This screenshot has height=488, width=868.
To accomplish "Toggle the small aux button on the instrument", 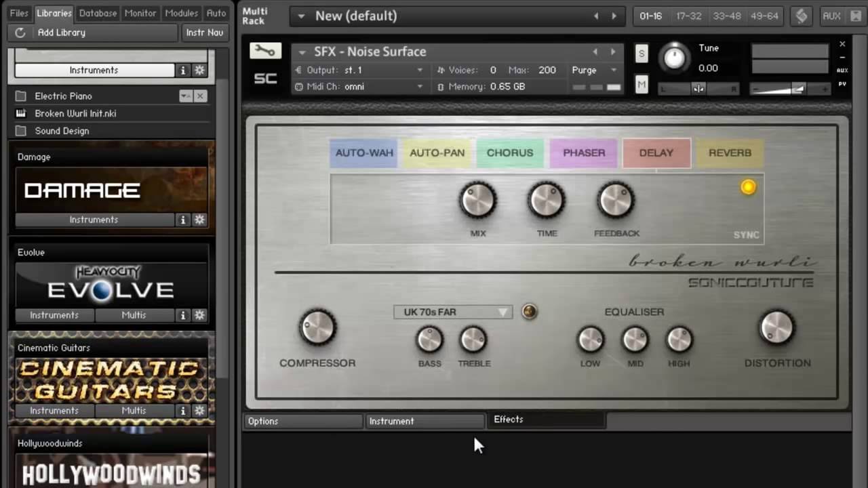I will [842, 70].
